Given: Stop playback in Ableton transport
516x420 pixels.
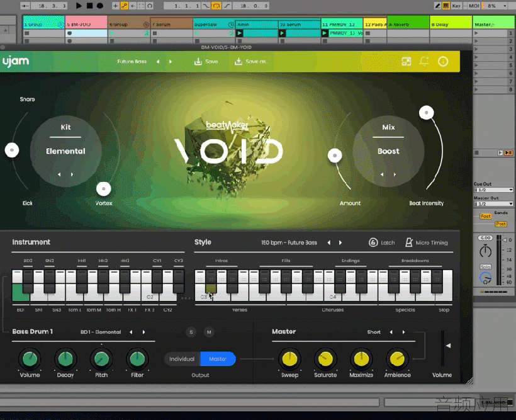Looking at the screenshot, I should (x=89, y=6).
